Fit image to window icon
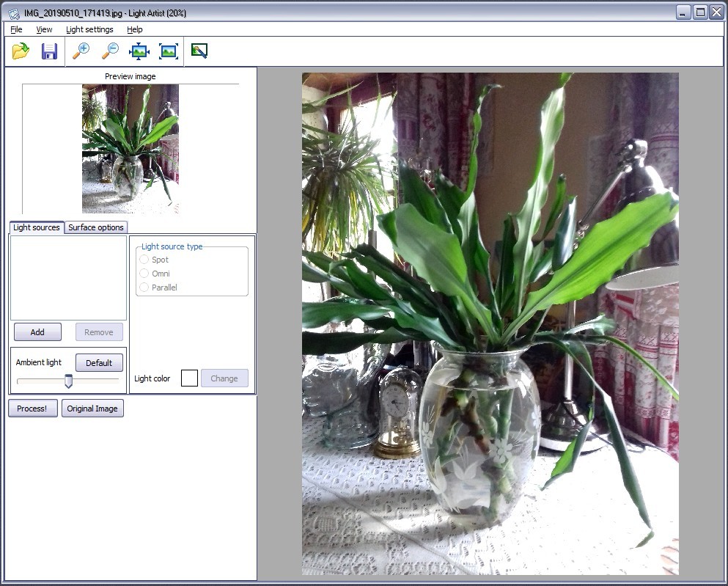Viewport: 728px width, 586px height. 139,51
